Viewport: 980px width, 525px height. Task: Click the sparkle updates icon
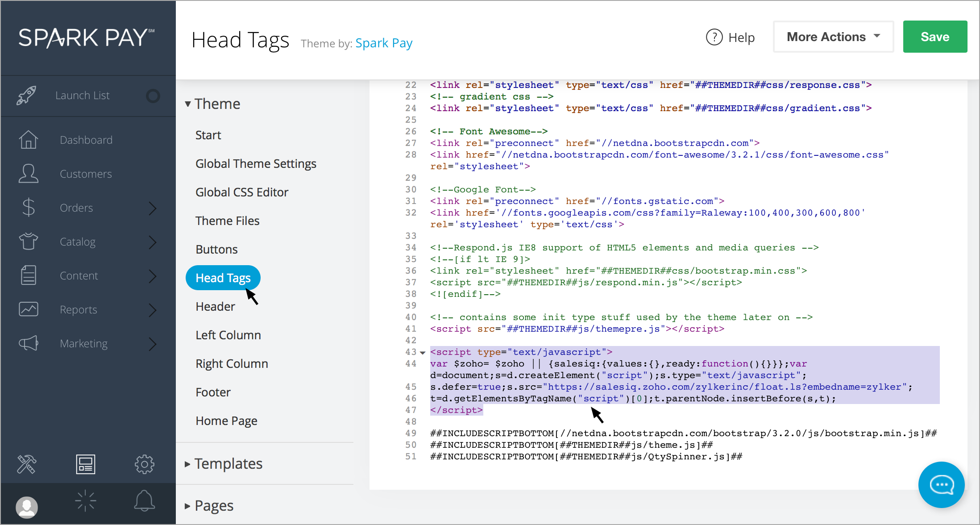85,501
